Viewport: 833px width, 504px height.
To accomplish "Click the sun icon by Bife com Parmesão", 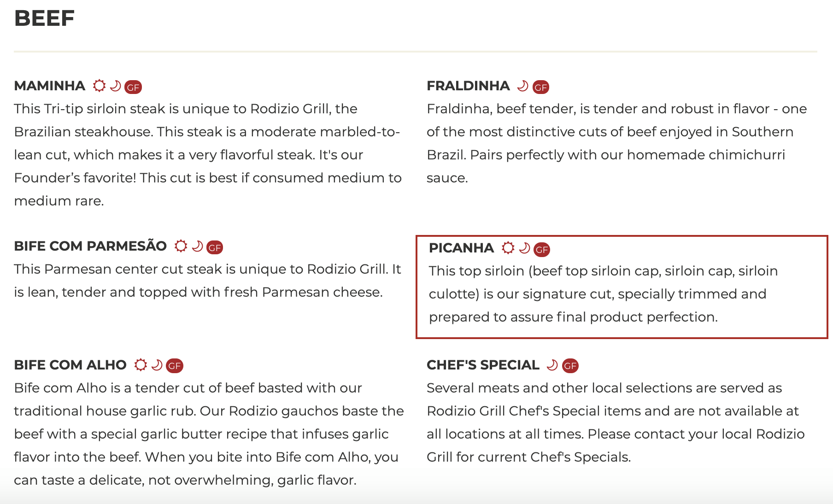I will tap(181, 246).
